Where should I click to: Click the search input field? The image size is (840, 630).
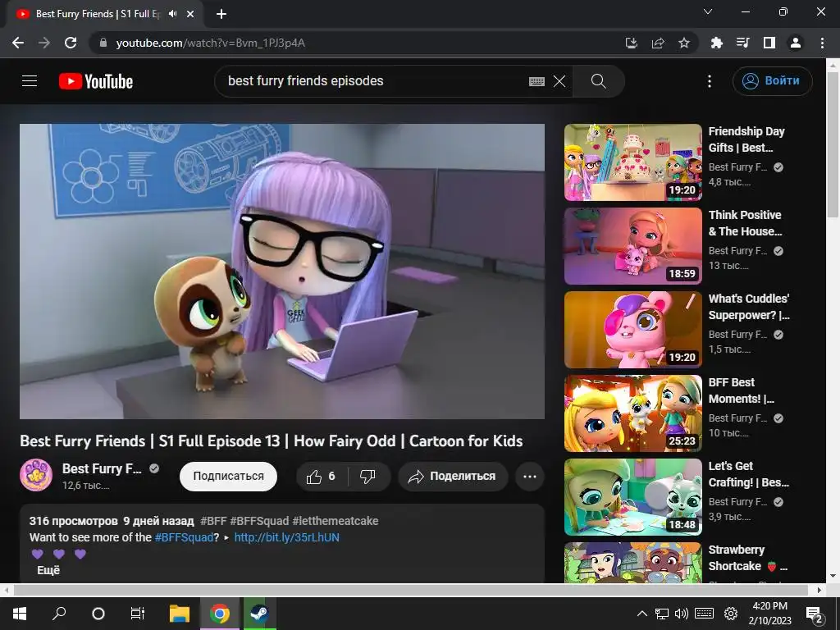tap(375, 81)
